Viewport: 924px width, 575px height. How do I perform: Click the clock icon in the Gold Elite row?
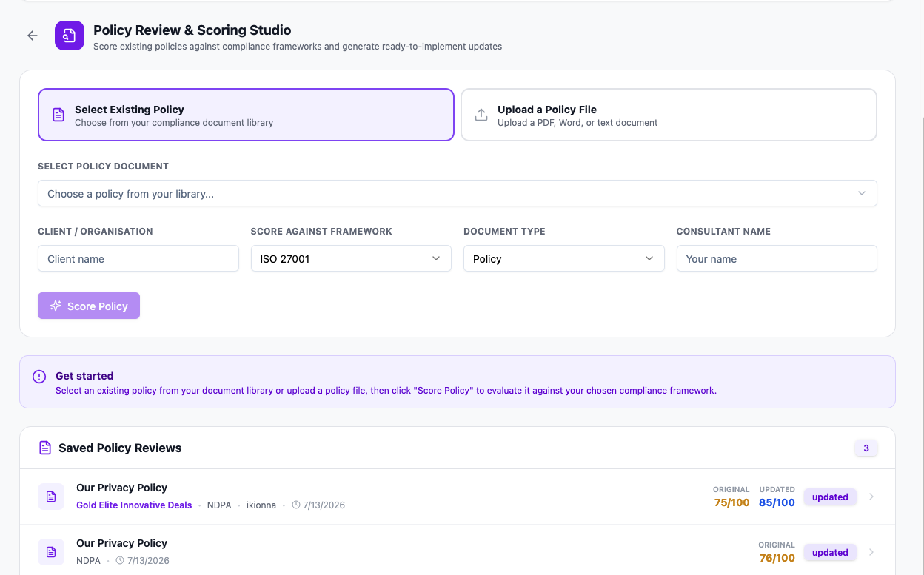point(296,505)
